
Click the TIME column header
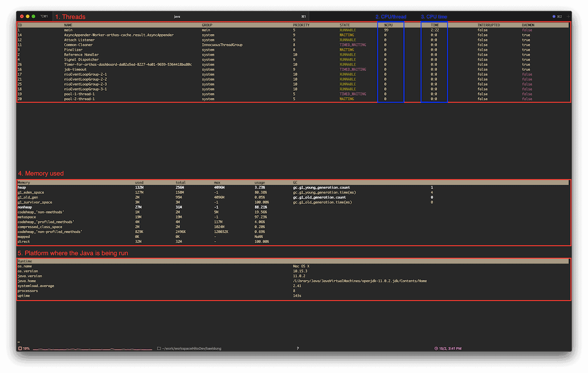(x=435, y=25)
